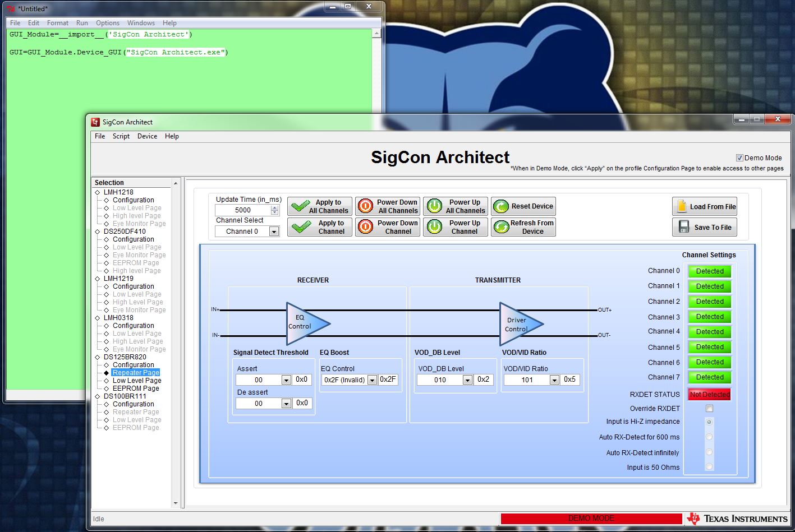Click the Driver Control amplifier triangle

coord(520,324)
